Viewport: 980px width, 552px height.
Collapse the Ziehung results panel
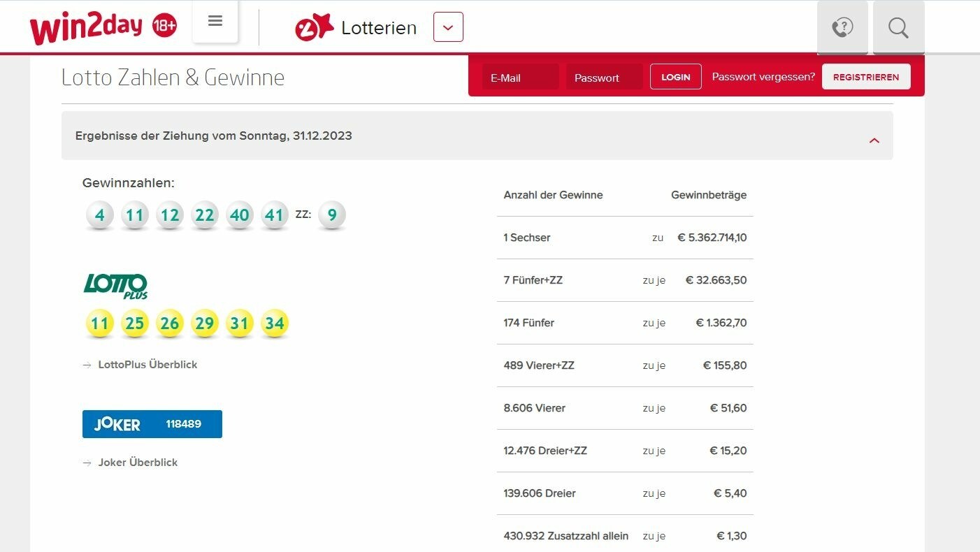coord(874,140)
